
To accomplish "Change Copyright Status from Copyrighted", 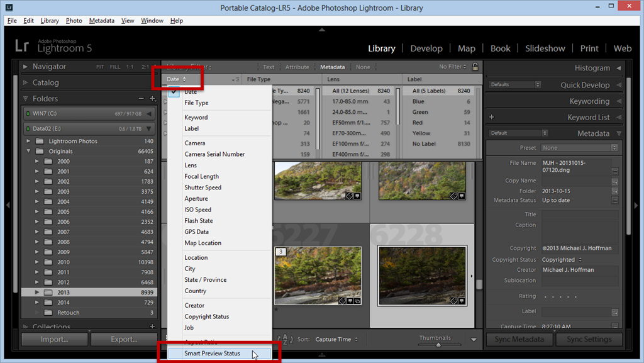I will tap(562, 260).
